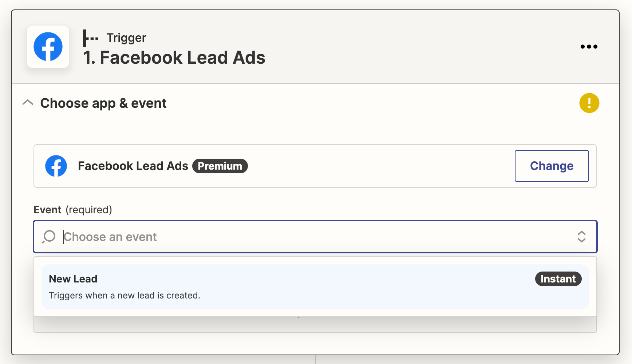Screen dimensions: 632x364
Task: Click the partially hidden box below dropdown list
Action: (x=315, y=325)
